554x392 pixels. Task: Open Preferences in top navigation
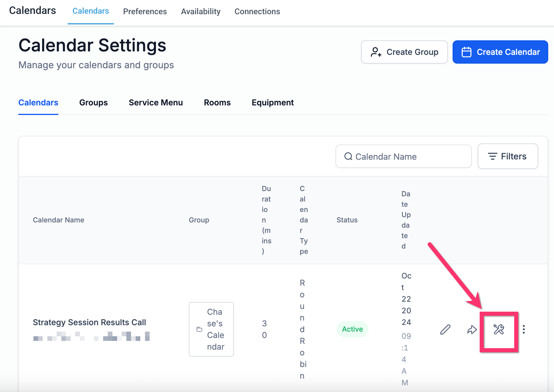(145, 11)
